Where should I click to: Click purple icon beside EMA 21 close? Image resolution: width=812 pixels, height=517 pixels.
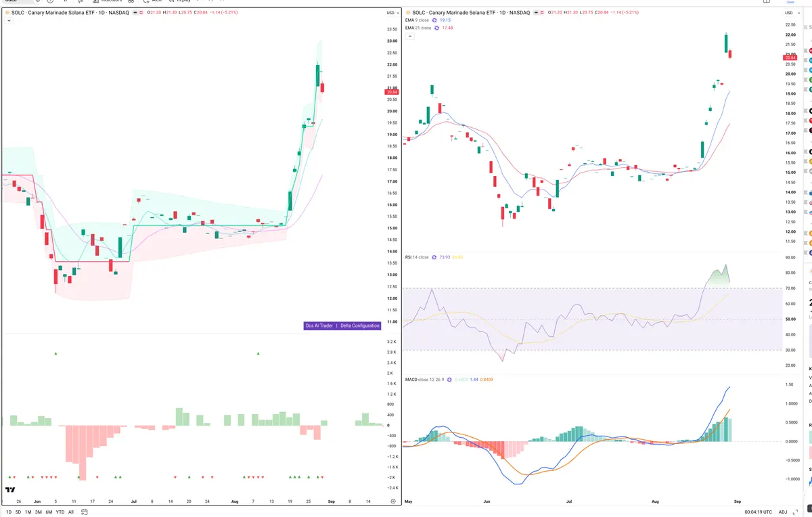pyautogui.click(x=436, y=28)
